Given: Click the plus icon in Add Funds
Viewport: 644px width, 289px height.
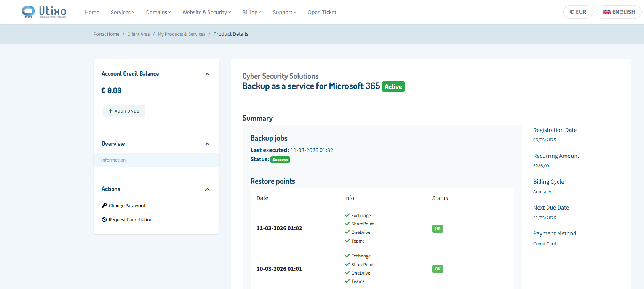Looking at the screenshot, I should pyautogui.click(x=110, y=111).
